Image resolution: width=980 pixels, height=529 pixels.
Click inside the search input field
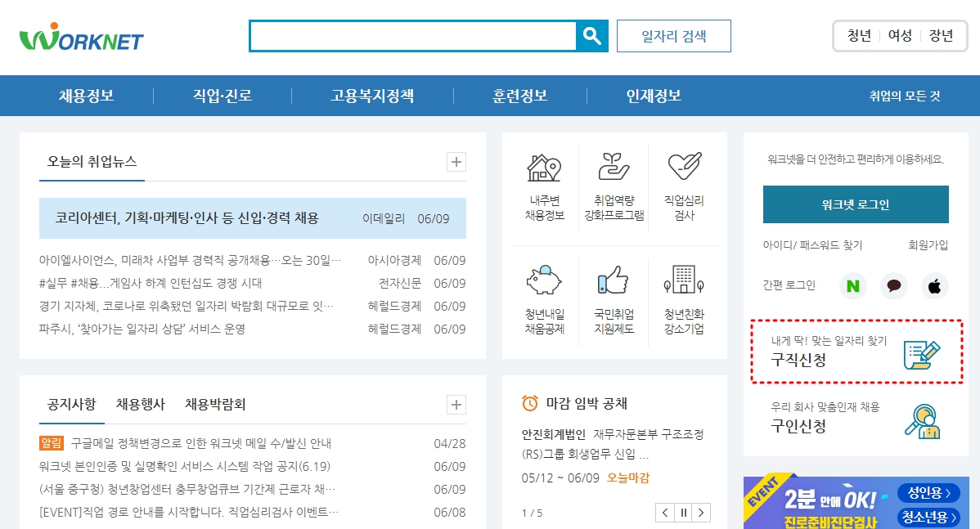tap(409, 35)
